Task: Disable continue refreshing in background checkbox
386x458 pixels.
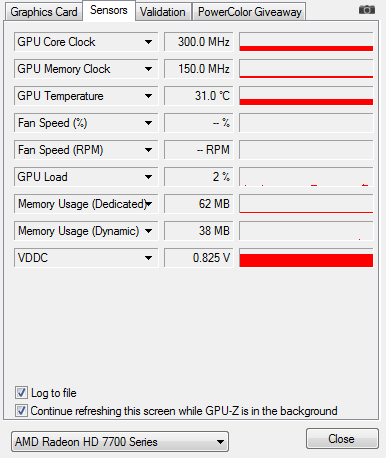Action: [21, 410]
